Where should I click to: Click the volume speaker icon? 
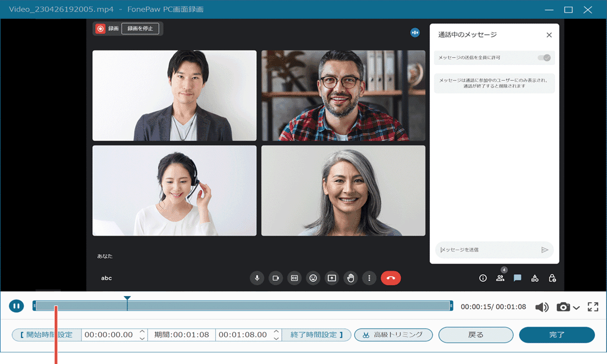[542, 307]
